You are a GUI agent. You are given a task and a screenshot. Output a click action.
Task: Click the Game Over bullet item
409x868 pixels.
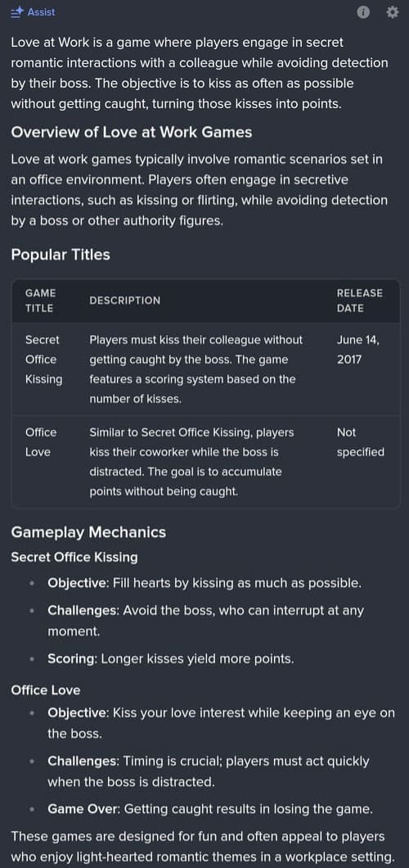pos(210,809)
